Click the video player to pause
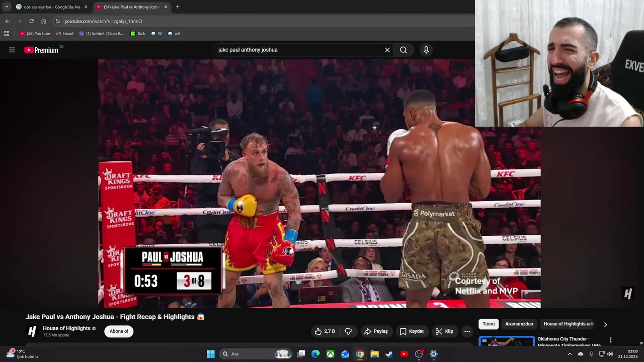 319,184
